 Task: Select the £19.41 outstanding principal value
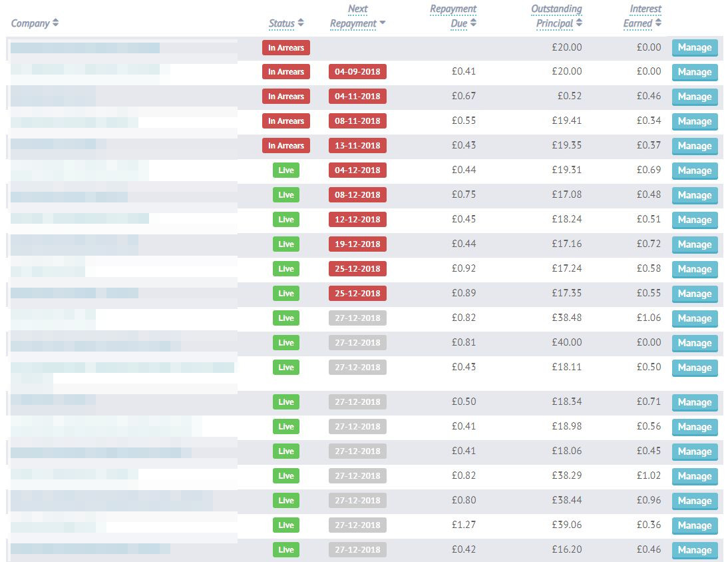tap(566, 121)
